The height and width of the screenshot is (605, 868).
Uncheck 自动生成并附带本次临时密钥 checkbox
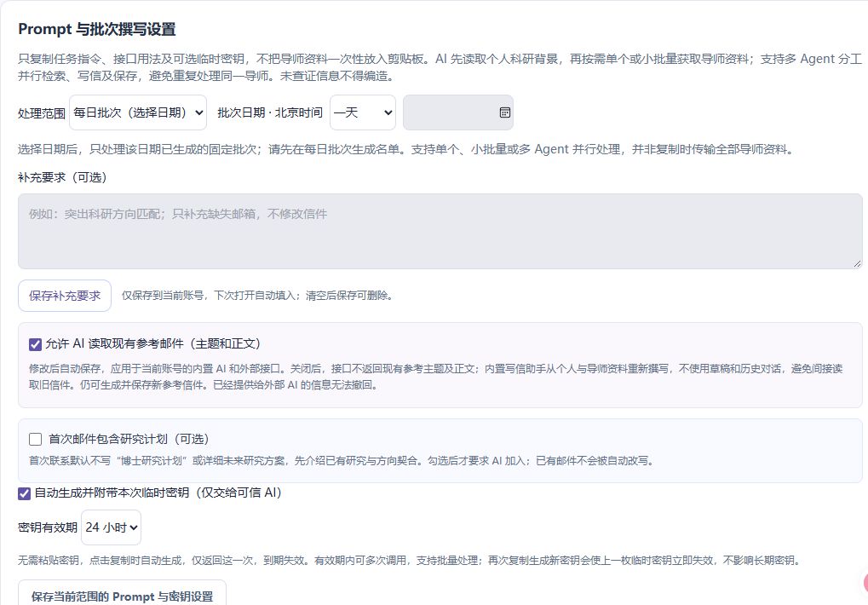click(x=25, y=493)
